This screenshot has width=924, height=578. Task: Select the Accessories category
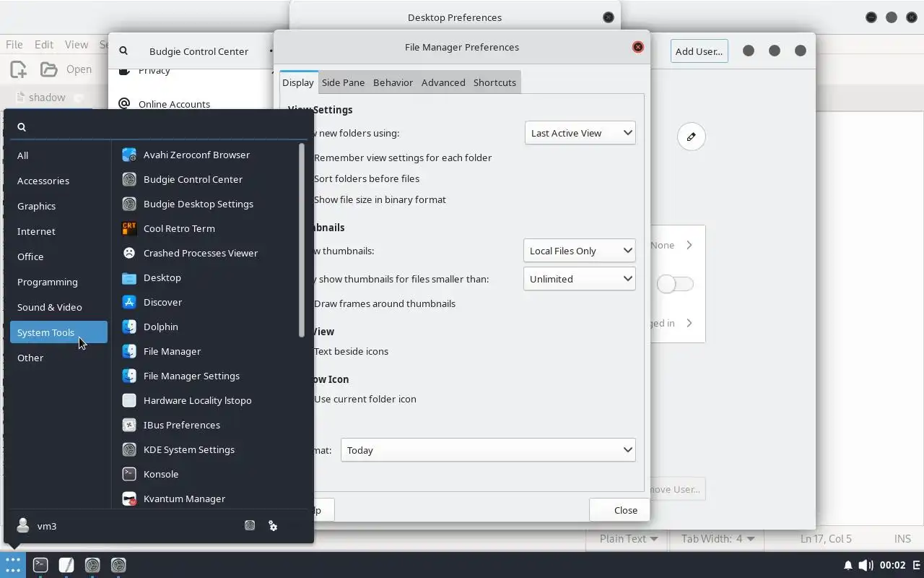pos(58,181)
